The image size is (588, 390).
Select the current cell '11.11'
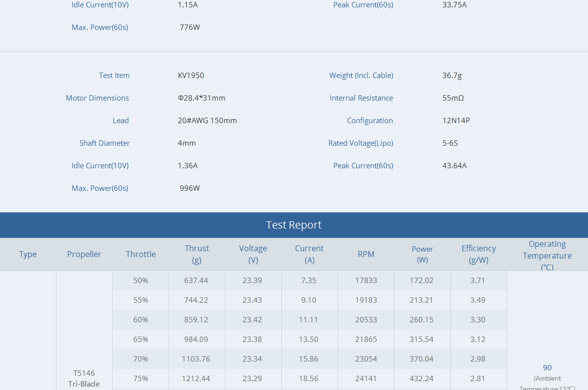310,320
